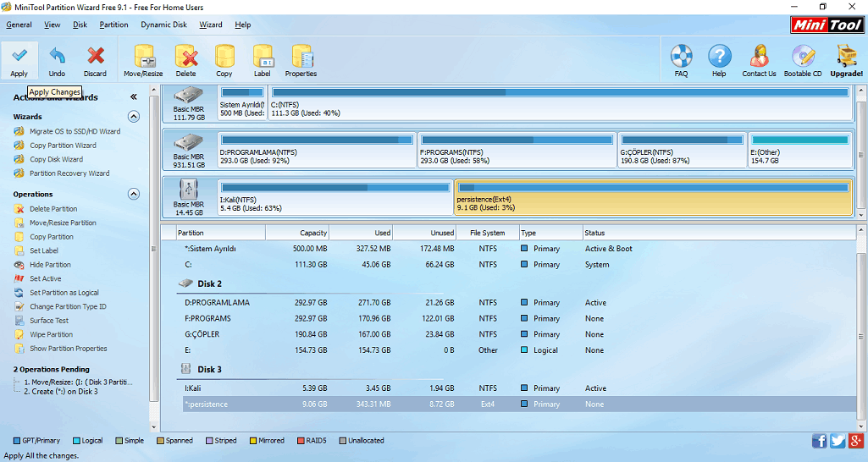Image resolution: width=868 pixels, height=462 pixels.
Task: Launch the Copy Partition Wizard
Action: 63,145
